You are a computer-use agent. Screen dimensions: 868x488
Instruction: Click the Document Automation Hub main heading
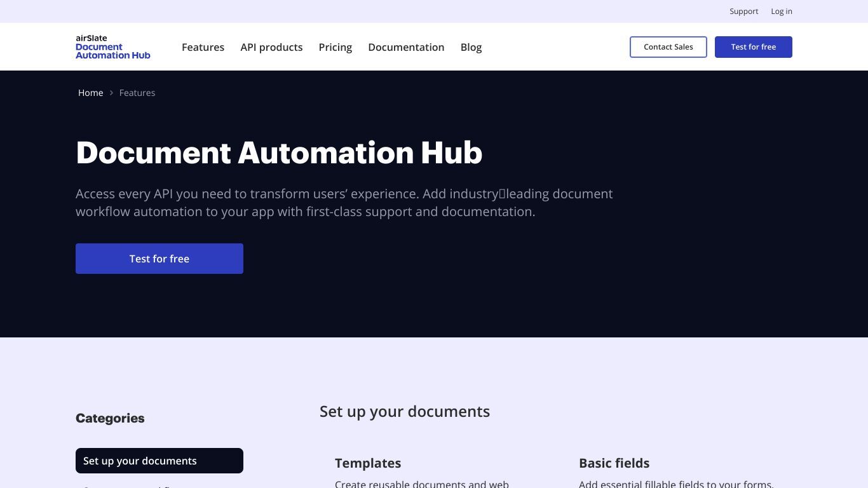[x=279, y=153]
